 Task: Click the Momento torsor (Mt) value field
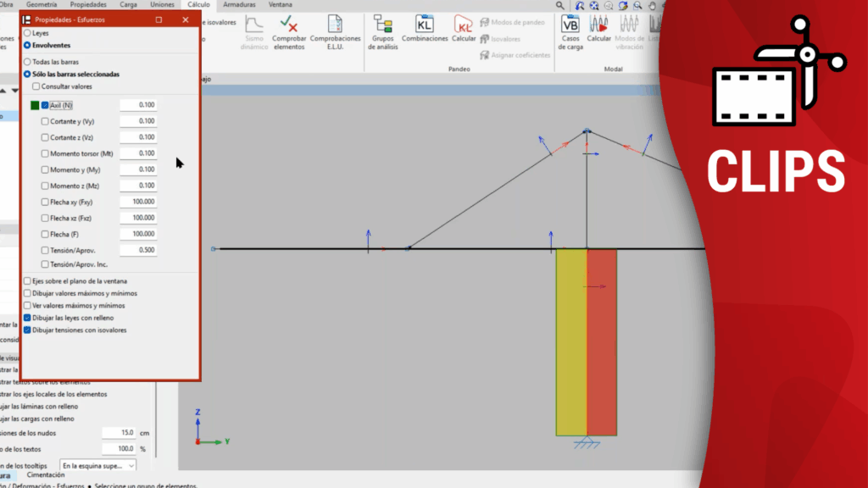[137, 153]
